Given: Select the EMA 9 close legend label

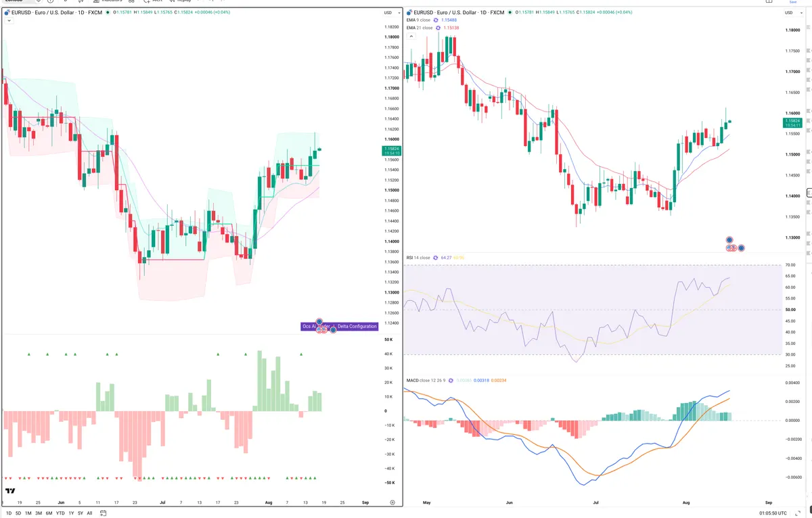Looking at the screenshot, I should tap(419, 20).
